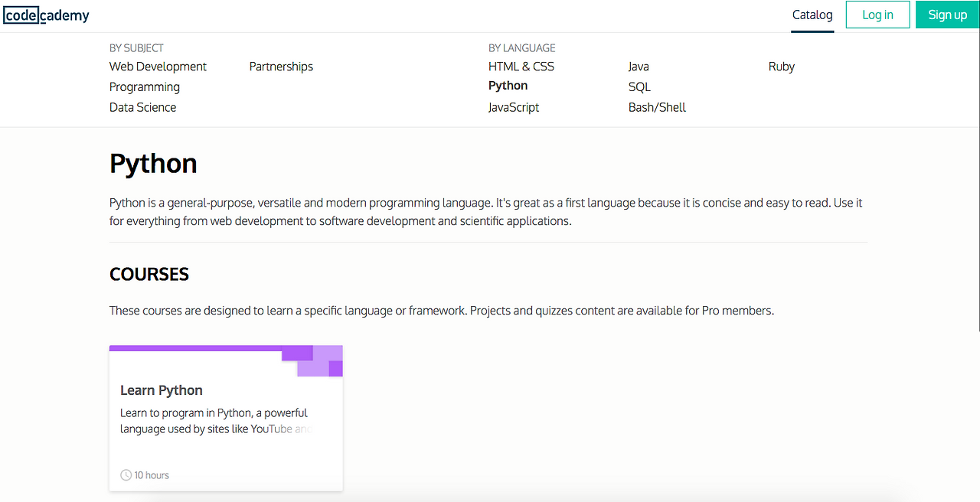Open the Partnerships link
The height and width of the screenshot is (502, 980).
281,67
